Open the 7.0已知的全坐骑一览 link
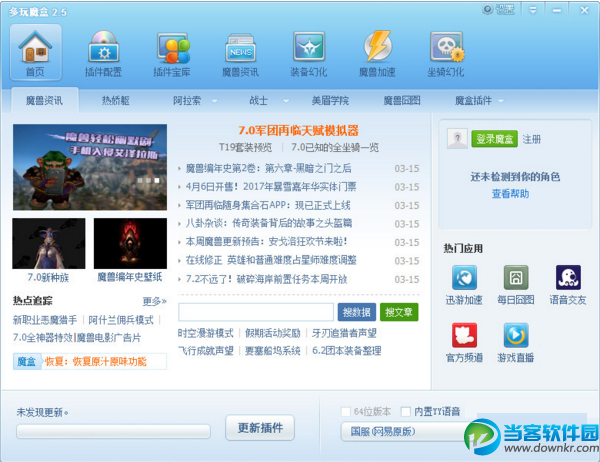Screen dimensions: 600x462 tap(335, 147)
